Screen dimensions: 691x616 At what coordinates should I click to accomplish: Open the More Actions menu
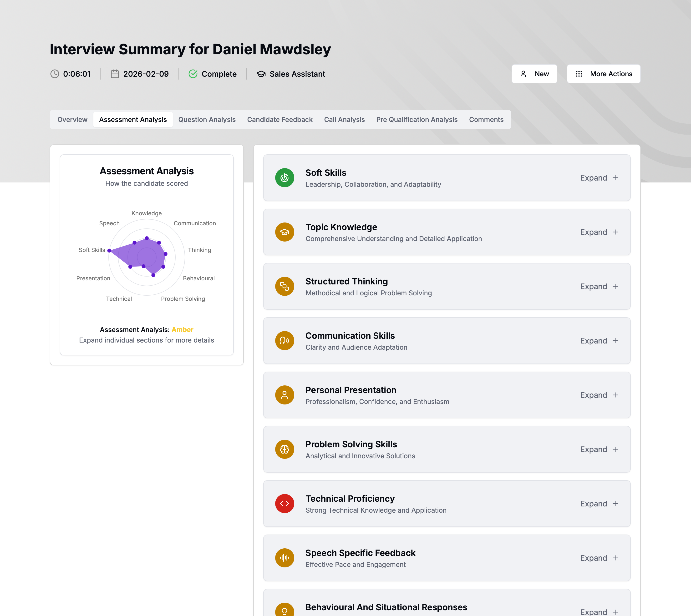603,74
